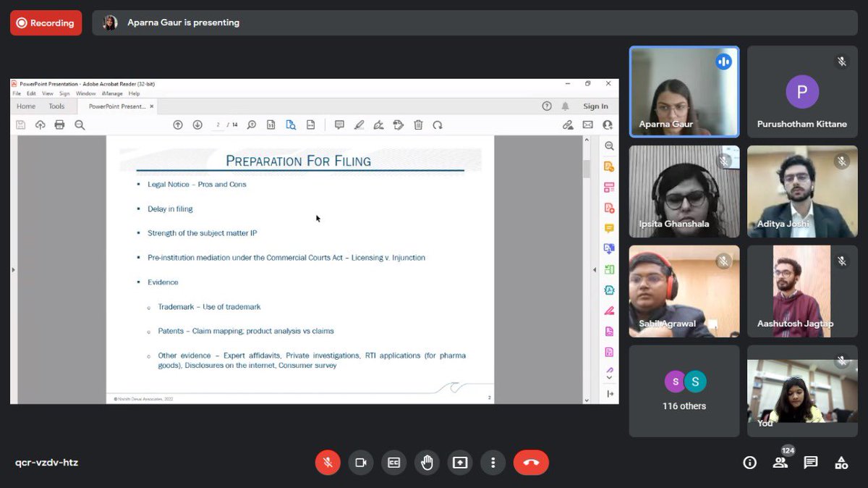Click the PDF vertical scrollbar thumb

click(x=587, y=168)
